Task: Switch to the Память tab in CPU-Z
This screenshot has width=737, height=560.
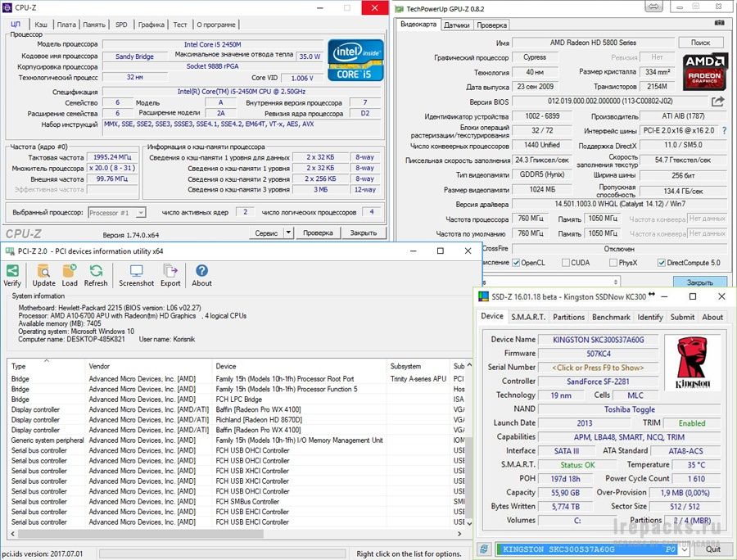Action: [x=94, y=25]
